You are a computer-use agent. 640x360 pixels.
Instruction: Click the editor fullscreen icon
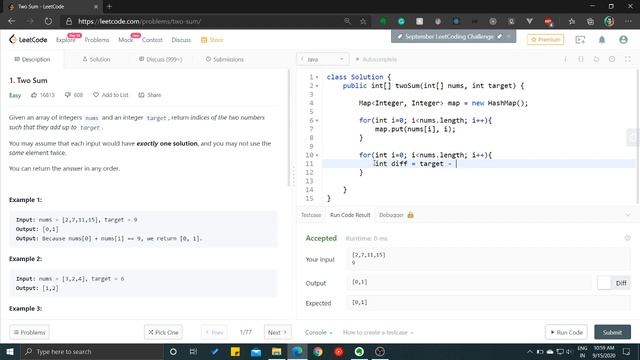tap(628, 59)
